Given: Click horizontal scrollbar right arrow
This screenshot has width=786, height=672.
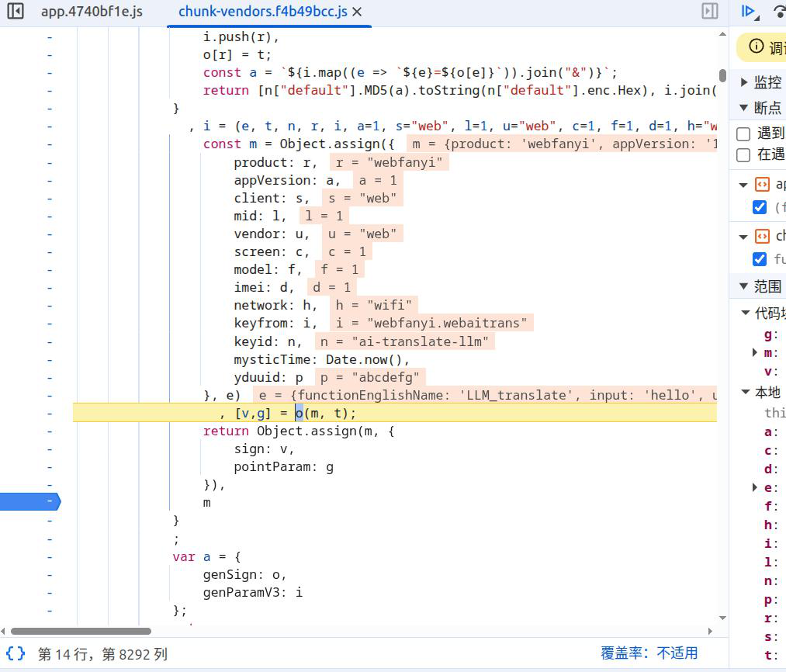Looking at the screenshot, I should (710, 631).
